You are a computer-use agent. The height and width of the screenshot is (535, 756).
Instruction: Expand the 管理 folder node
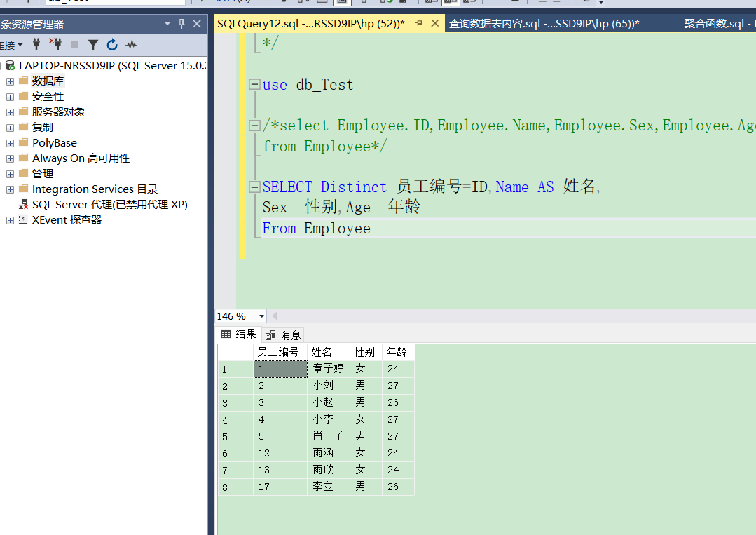tap(10, 174)
